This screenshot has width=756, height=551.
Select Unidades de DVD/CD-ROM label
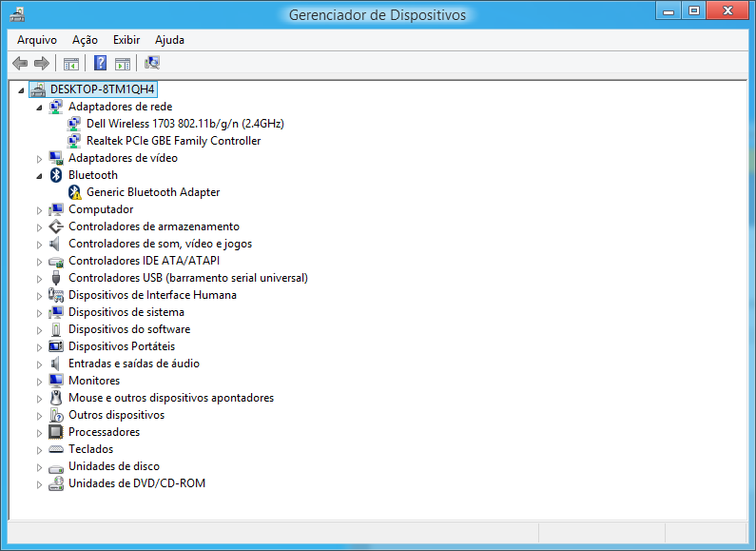click(137, 483)
